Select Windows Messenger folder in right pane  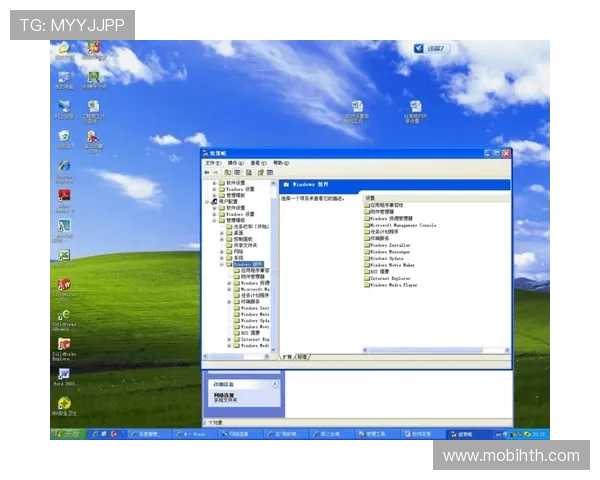coord(388,251)
